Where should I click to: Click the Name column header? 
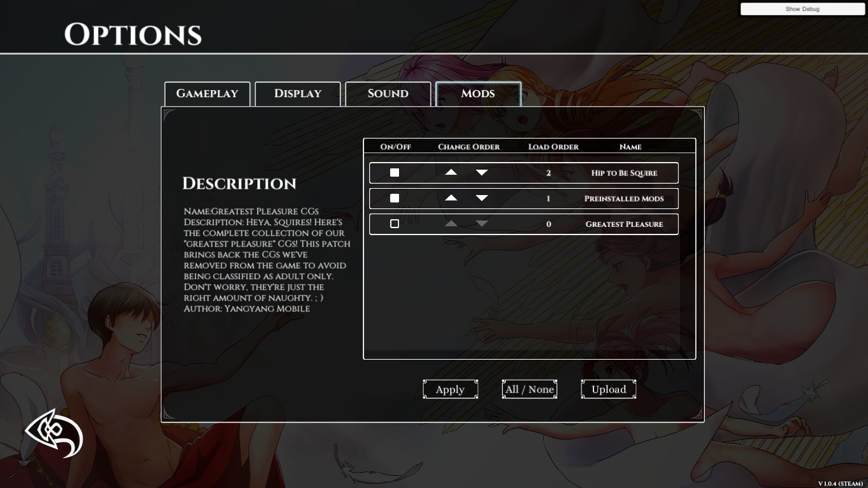click(630, 147)
